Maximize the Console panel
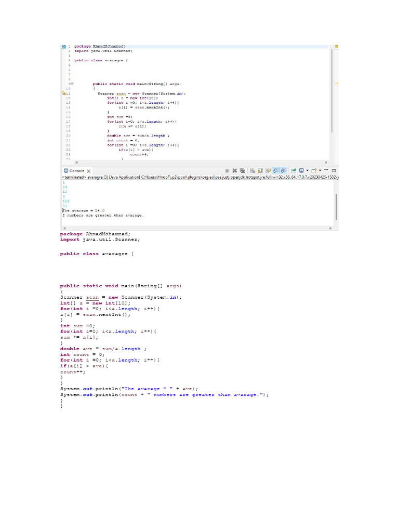 tap(334, 170)
